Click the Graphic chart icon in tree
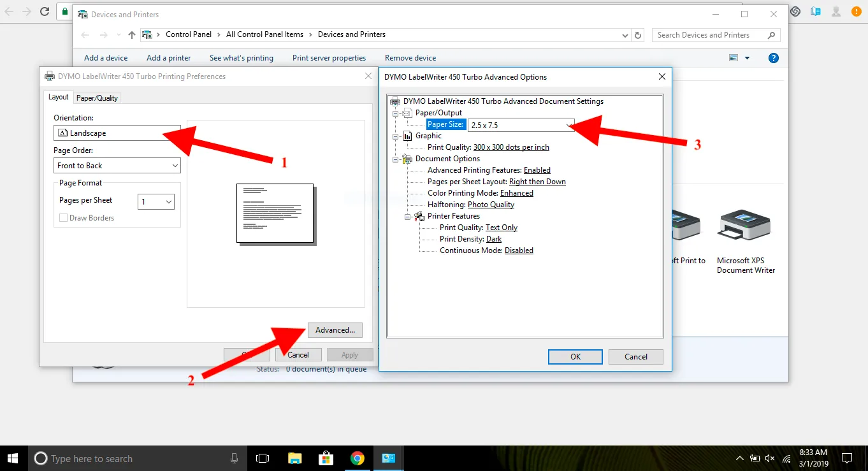This screenshot has width=868, height=471. tap(408, 136)
